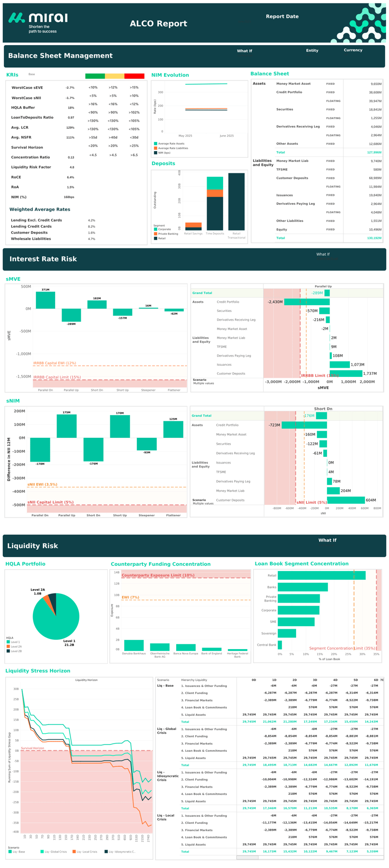Click the Level 2A legend swatch under HQLA
389x868 pixels.
(x=8, y=647)
